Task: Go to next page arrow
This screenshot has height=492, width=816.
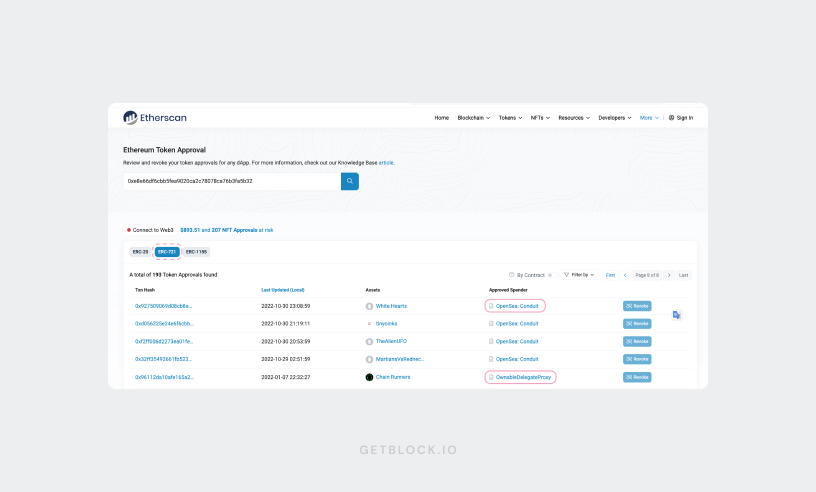Action: pyautogui.click(x=669, y=275)
